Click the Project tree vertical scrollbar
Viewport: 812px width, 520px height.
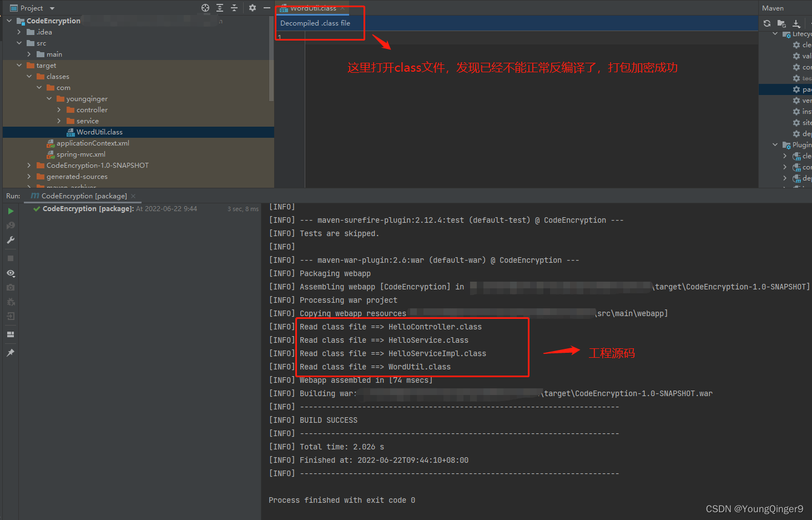(x=271, y=58)
